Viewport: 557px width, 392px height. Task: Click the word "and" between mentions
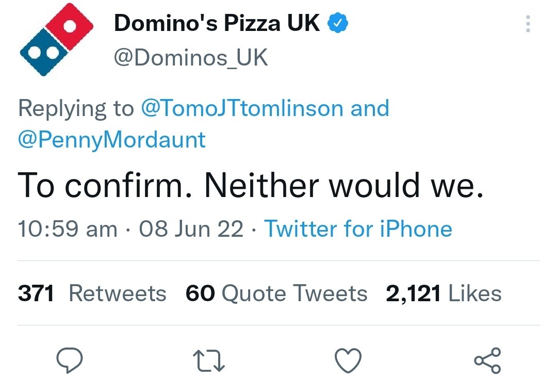click(370, 109)
